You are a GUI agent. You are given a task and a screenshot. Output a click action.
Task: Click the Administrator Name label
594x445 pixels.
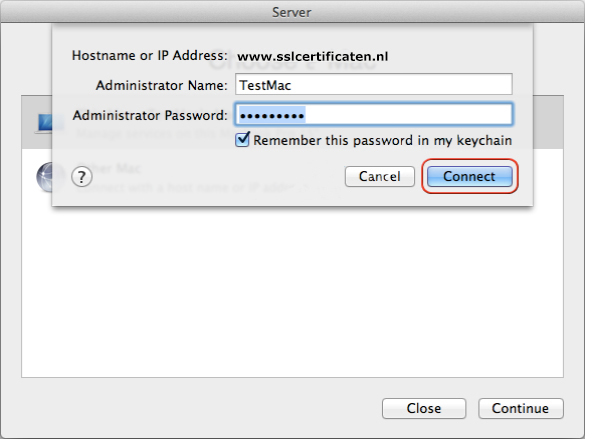(x=163, y=86)
